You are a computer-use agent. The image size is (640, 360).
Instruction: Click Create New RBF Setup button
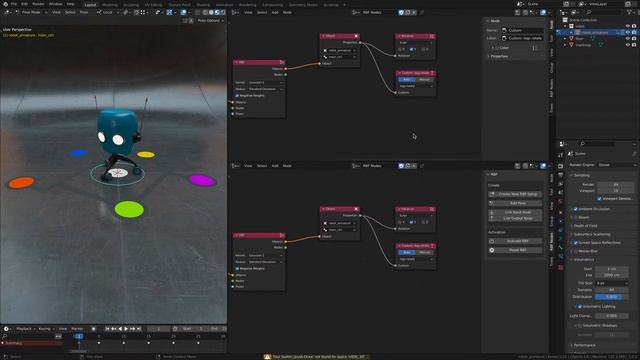516,194
